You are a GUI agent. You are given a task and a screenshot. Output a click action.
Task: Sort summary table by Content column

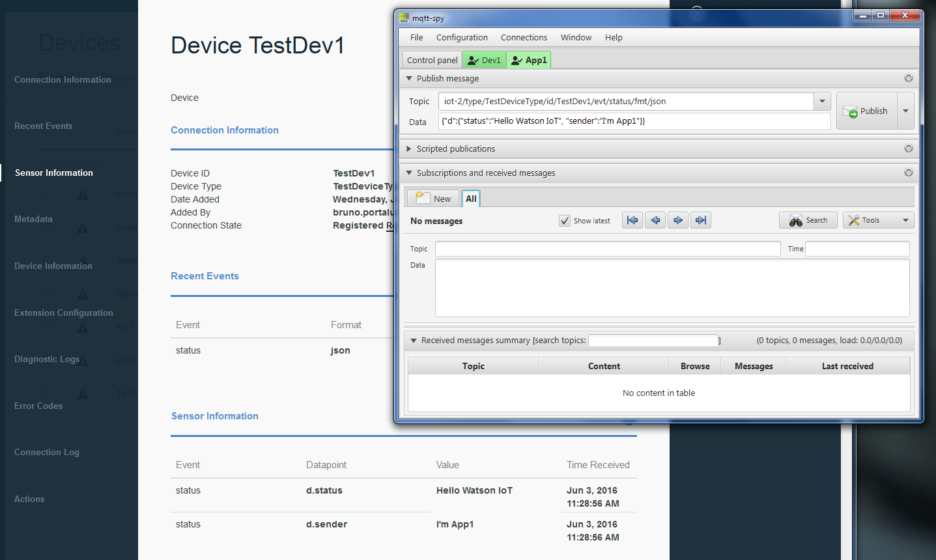coord(604,366)
